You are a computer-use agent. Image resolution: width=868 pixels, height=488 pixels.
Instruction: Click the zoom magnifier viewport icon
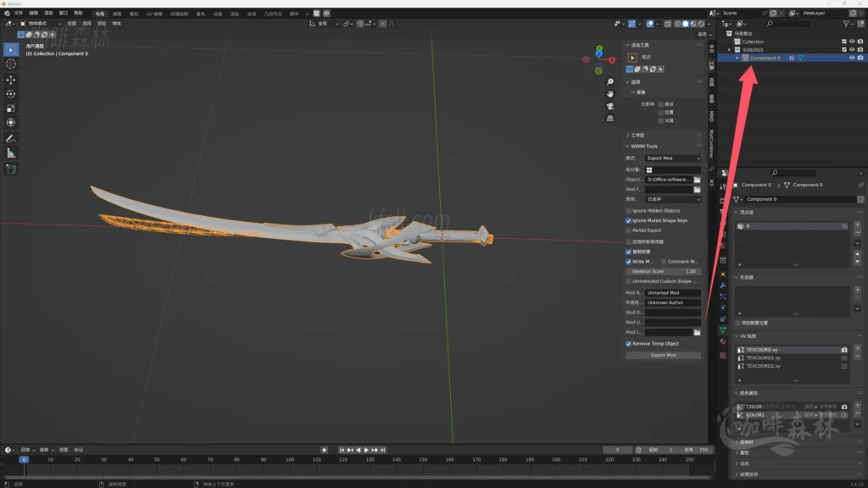[610, 81]
